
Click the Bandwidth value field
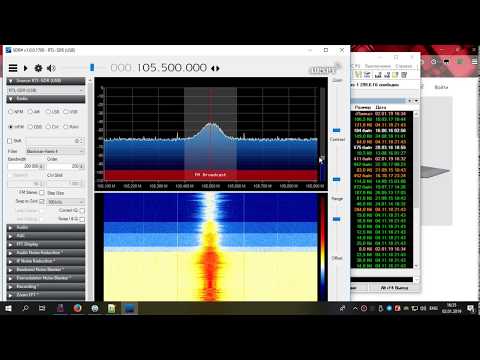(x=26, y=166)
